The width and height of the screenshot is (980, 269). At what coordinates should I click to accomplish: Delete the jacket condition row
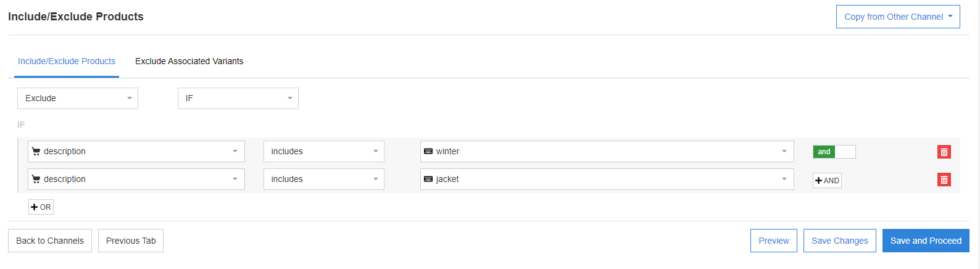944,180
